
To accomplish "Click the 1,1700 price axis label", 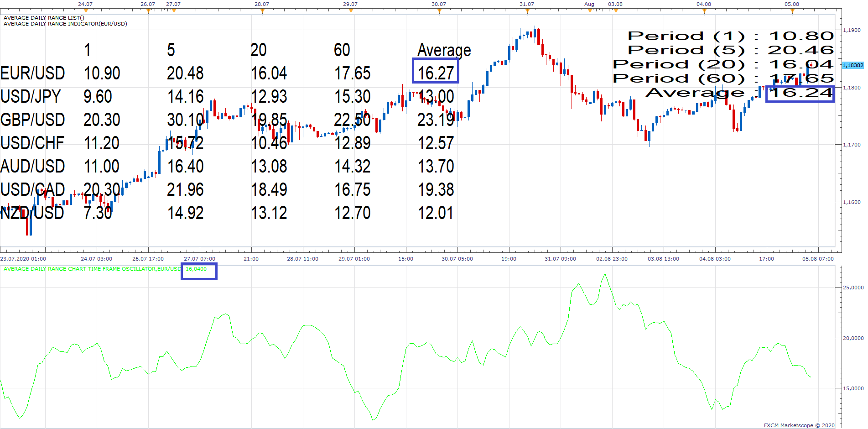I will tap(852, 145).
